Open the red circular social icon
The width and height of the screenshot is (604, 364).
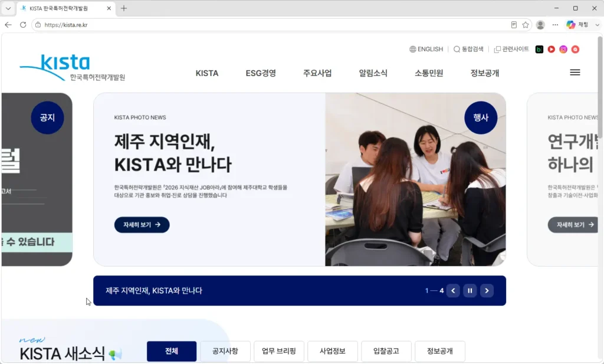tap(575, 50)
